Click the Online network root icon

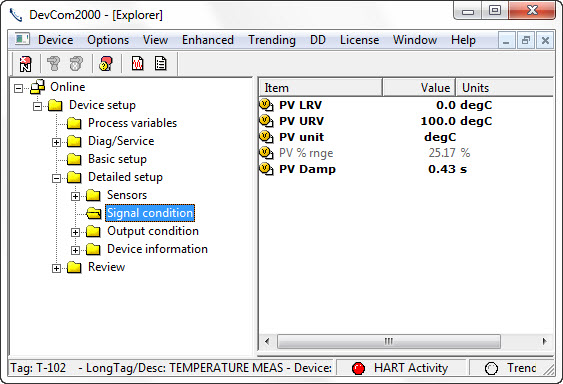37,87
